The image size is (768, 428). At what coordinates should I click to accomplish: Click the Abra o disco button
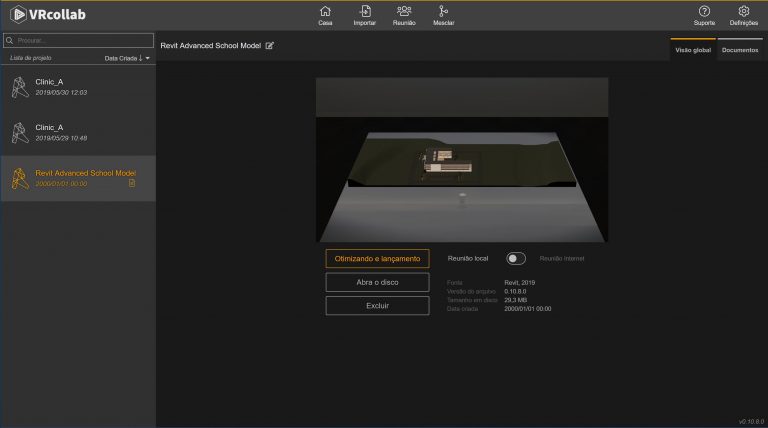point(377,282)
